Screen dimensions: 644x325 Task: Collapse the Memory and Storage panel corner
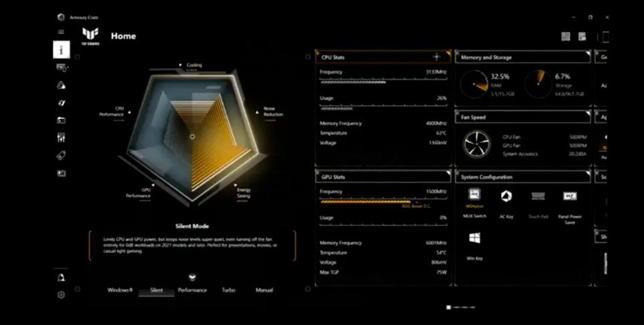(x=589, y=53)
